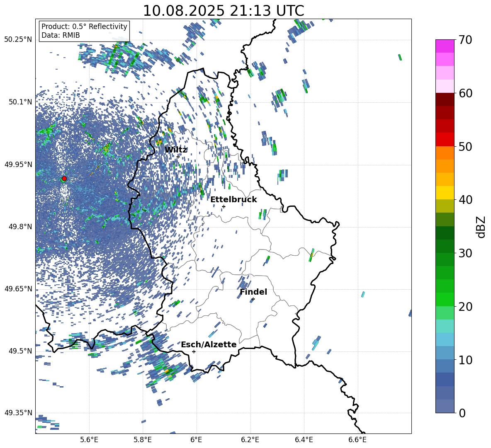Click the red radar location marker
491x448 pixels.
point(64,179)
